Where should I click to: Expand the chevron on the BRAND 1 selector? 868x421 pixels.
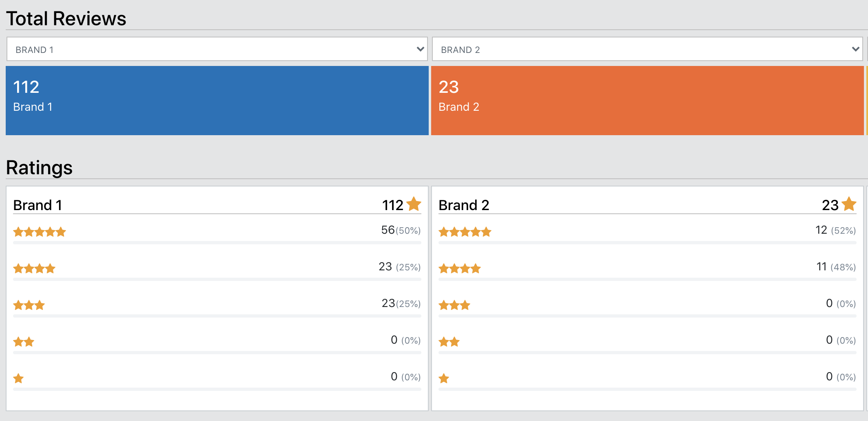click(x=420, y=49)
